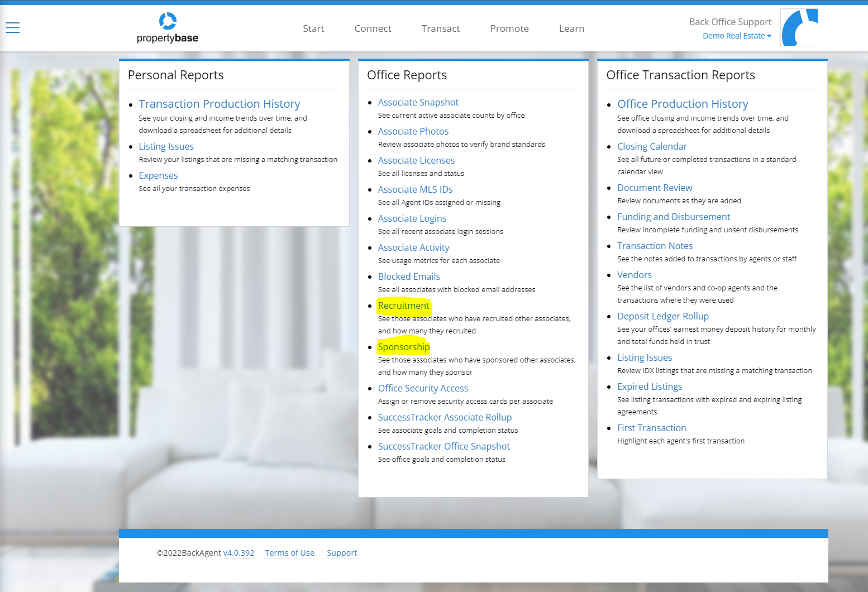The image size is (868, 592).
Task: View the Listing Issues report under Personal Reports
Action: [x=166, y=146]
